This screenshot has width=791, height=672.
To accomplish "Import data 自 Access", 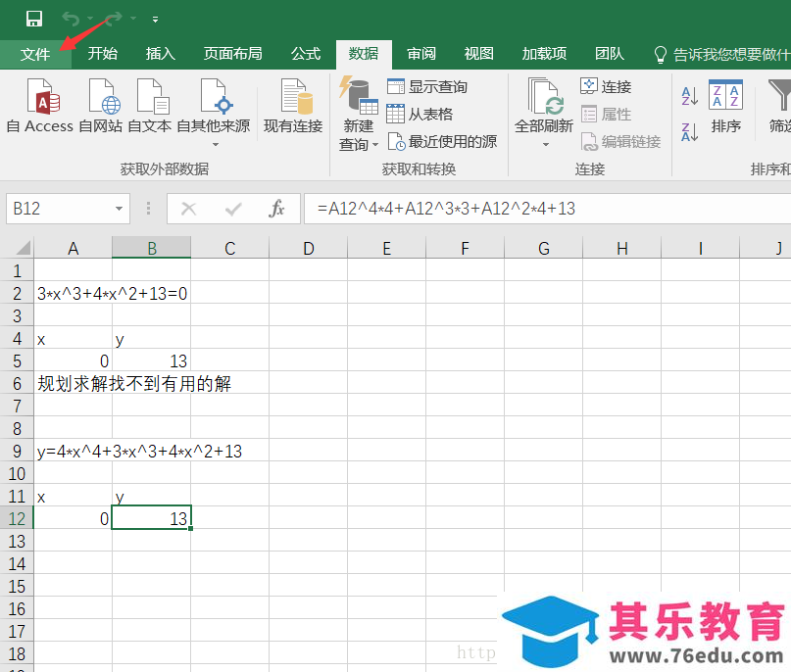I will tap(40, 106).
